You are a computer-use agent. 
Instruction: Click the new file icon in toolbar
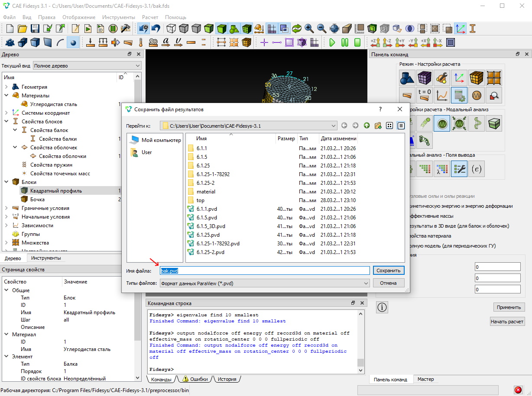pyautogui.click(x=10, y=29)
